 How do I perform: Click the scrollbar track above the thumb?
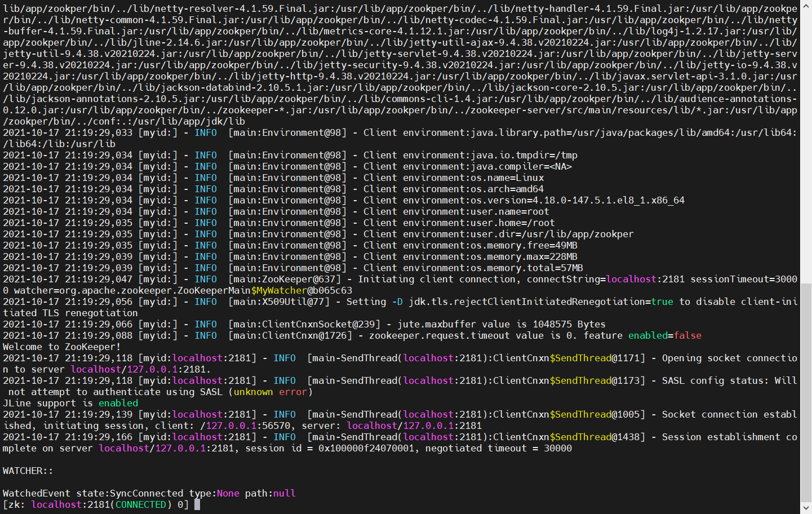[806, 147]
